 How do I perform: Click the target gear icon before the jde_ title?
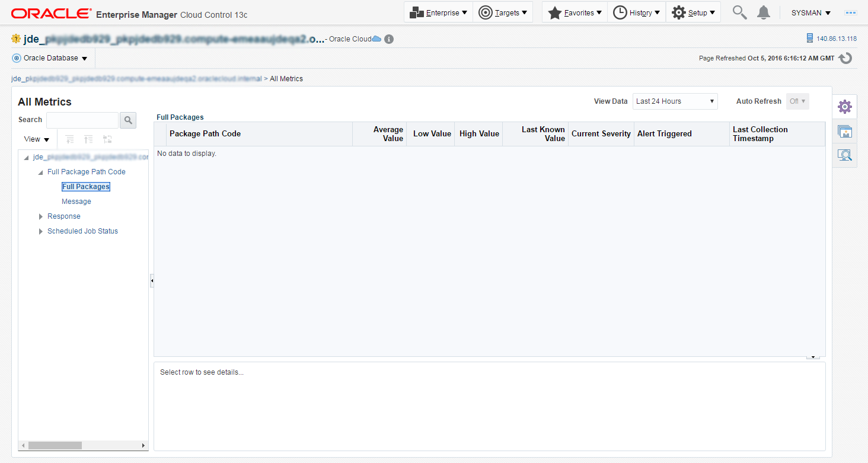16,39
